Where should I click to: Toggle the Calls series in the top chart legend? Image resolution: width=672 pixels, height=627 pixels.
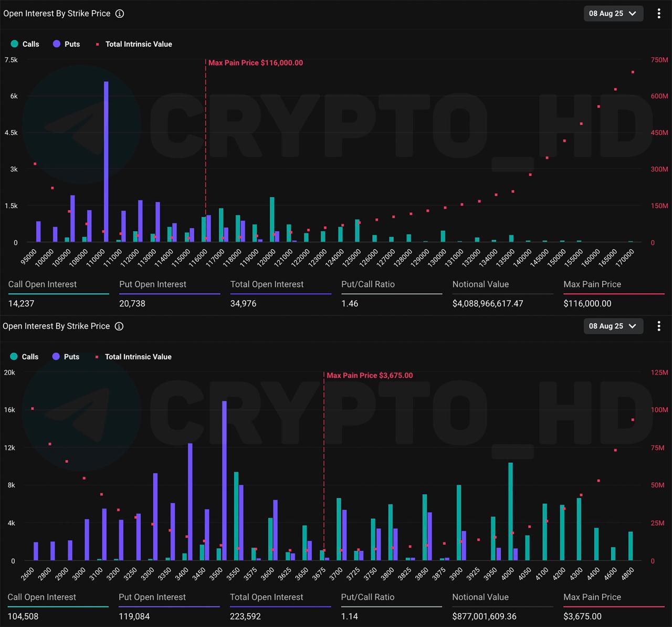[x=25, y=44]
